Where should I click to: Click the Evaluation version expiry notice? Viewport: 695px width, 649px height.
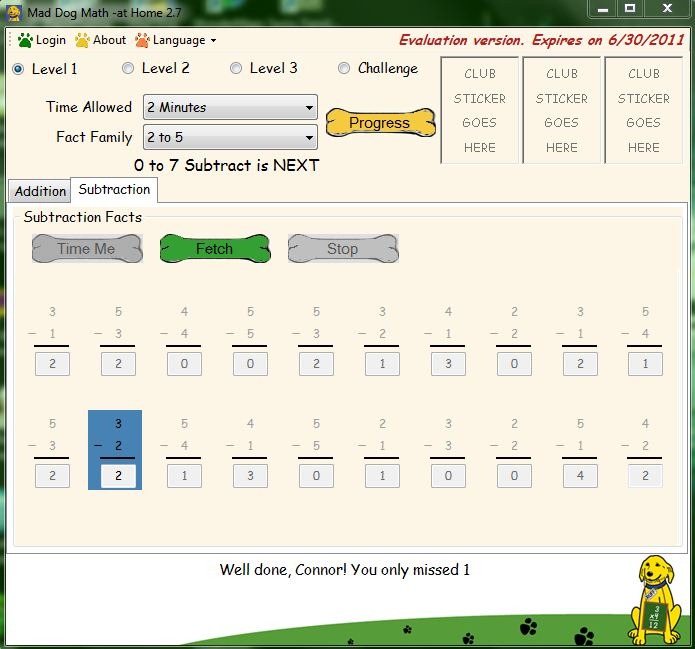point(542,40)
